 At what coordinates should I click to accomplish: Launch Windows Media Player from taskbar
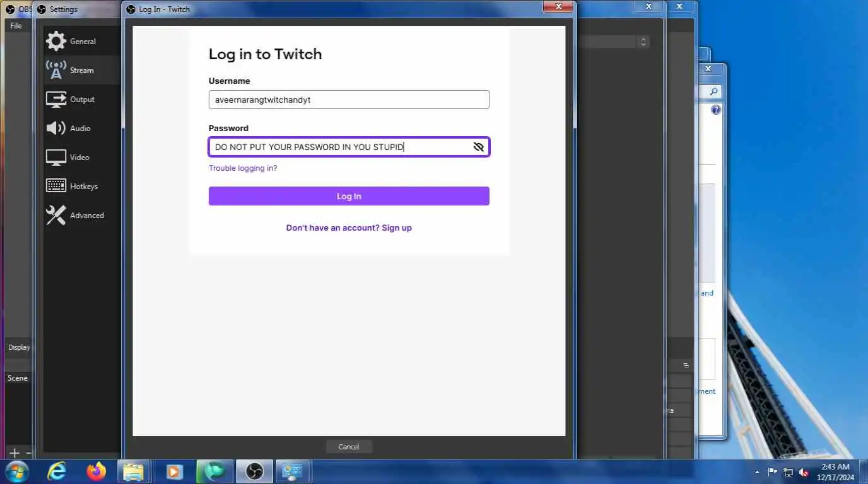pyautogui.click(x=175, y=471)
